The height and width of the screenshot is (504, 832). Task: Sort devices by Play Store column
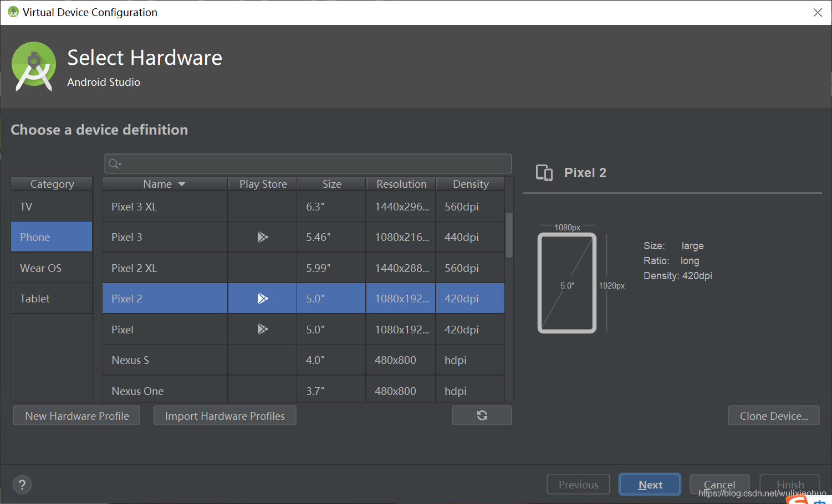pos(263,184)
